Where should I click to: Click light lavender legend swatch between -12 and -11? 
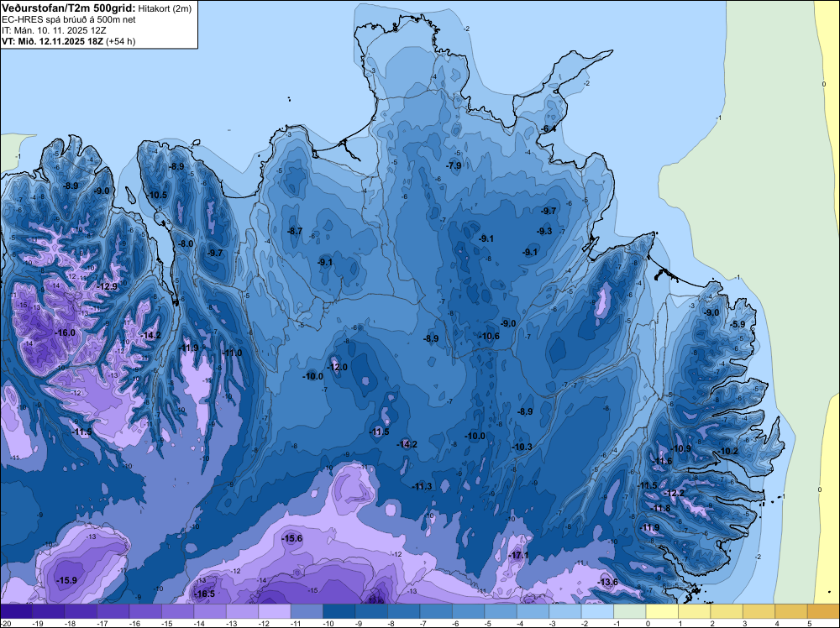[275, 611]
